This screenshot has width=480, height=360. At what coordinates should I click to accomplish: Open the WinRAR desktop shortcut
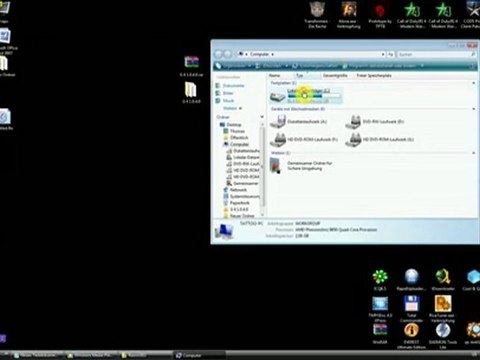pyautogui.click(x=380, y=334)
